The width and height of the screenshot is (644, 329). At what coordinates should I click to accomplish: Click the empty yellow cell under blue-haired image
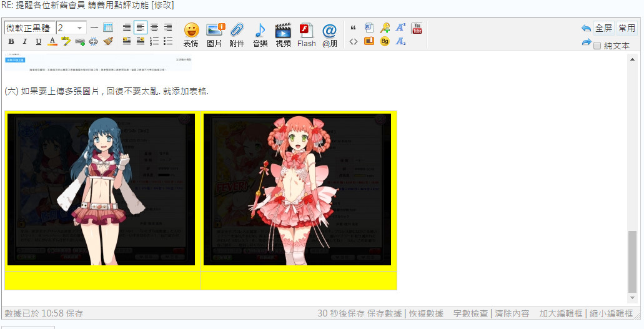coord(102,280)
